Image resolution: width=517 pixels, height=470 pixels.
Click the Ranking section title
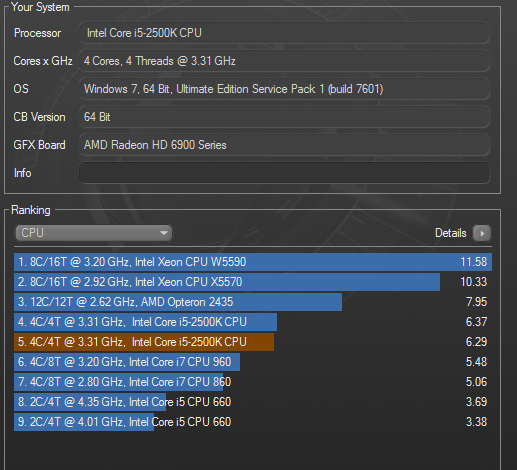[31, 210]
